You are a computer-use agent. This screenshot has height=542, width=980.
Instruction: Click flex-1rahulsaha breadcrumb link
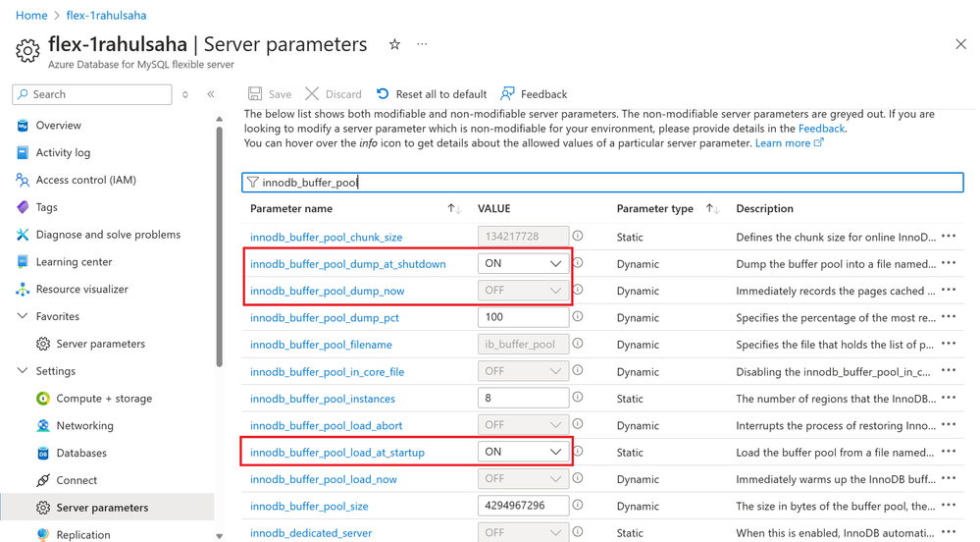(106, 15)
